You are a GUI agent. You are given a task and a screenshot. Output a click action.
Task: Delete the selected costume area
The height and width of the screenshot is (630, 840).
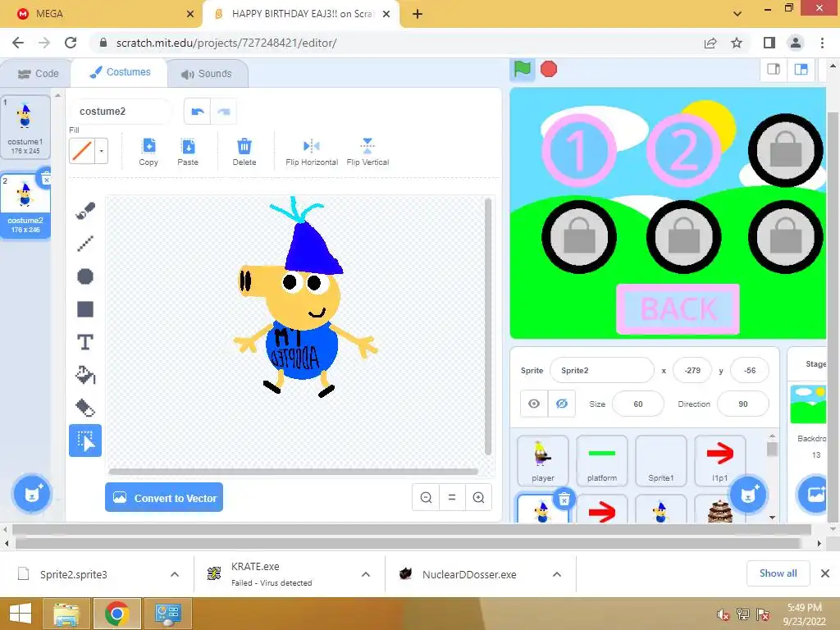pyautogui.click(x=244, y=152)
